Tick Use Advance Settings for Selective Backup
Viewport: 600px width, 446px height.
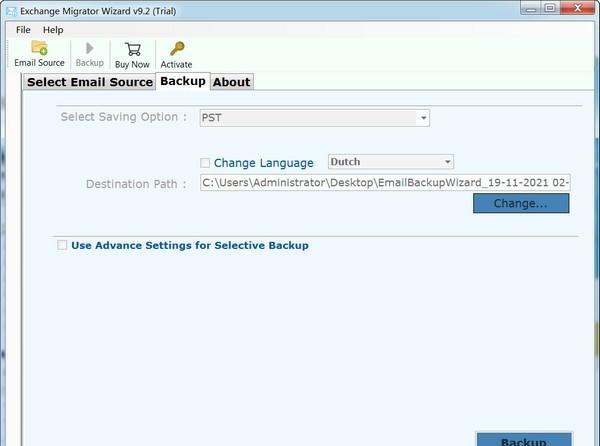62,245
